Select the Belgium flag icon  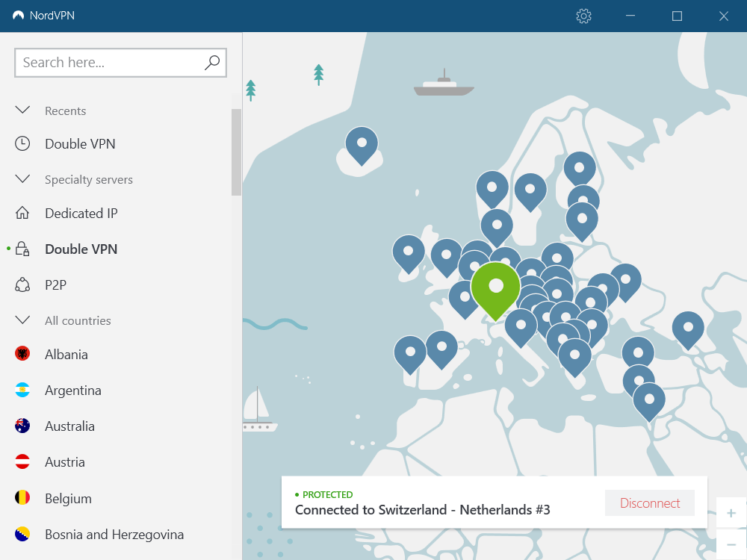click(22, 497)
